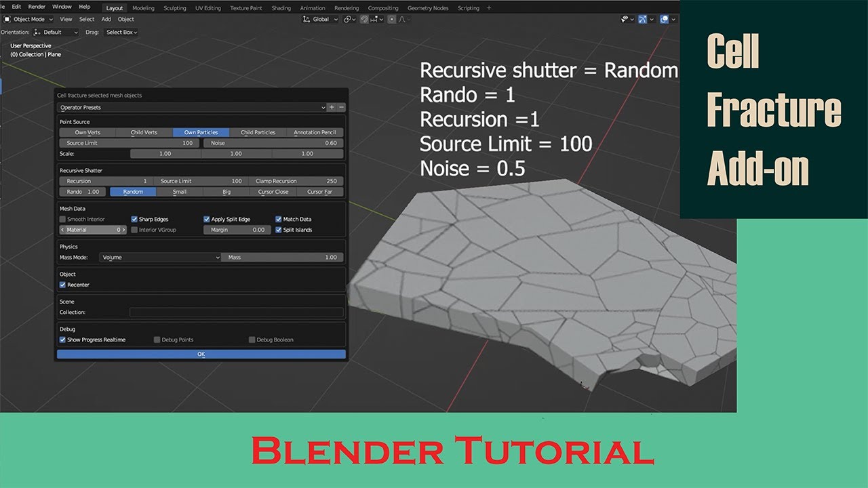Open the Geometry Nodes workspace tab

[x=428, y=8]
